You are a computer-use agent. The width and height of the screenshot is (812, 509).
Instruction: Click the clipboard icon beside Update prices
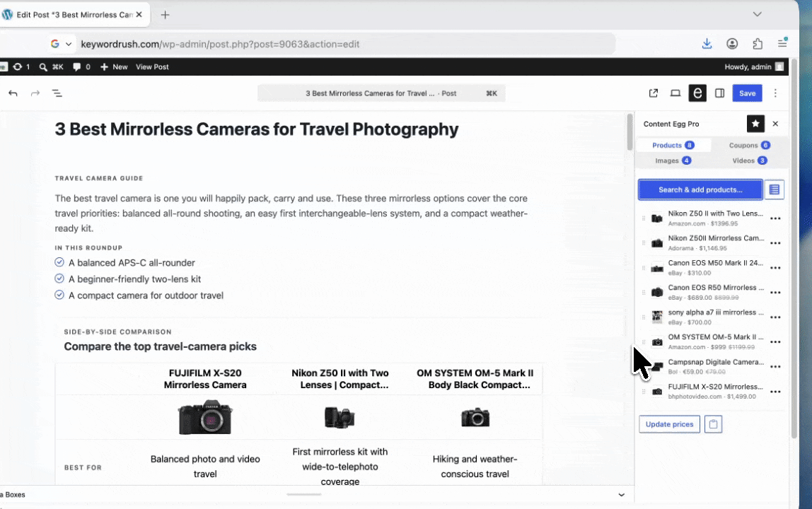(713, 424)
